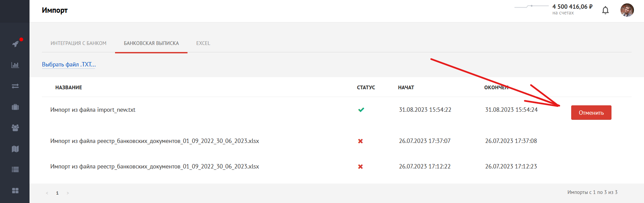Open the bar chart analytics icon
The image size is (644, 203).
(15, 65)
